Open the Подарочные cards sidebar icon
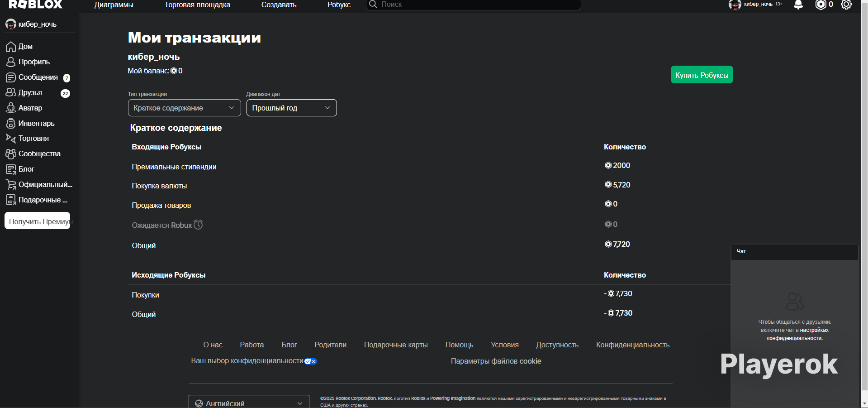 11,200
